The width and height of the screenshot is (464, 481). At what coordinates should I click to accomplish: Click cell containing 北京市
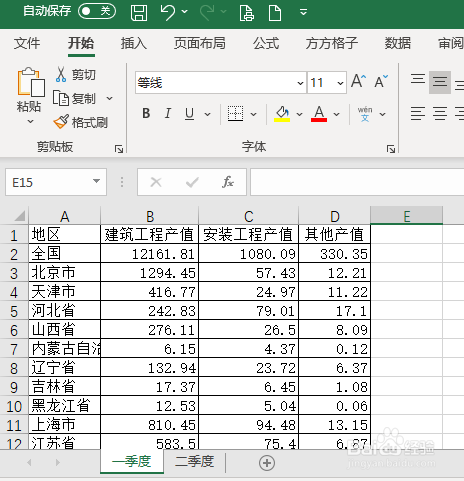[x=65, y=273]
